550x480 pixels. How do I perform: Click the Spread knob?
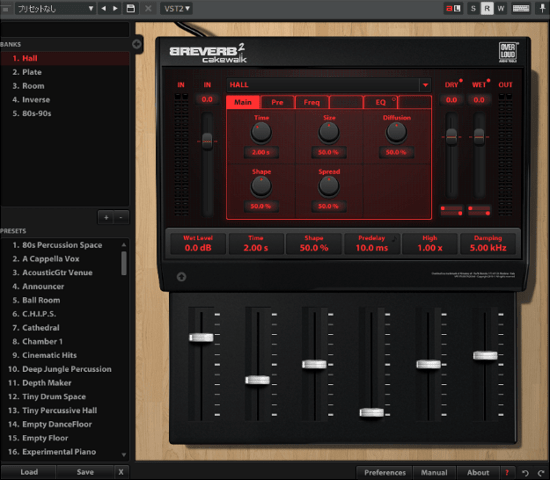pos(329,186)
